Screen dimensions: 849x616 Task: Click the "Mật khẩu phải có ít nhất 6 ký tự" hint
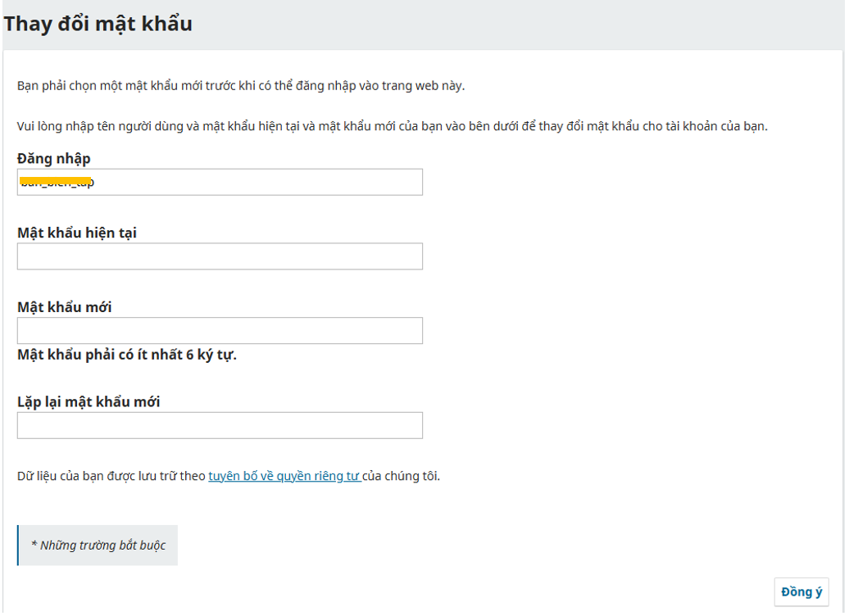tap(127, 355)
